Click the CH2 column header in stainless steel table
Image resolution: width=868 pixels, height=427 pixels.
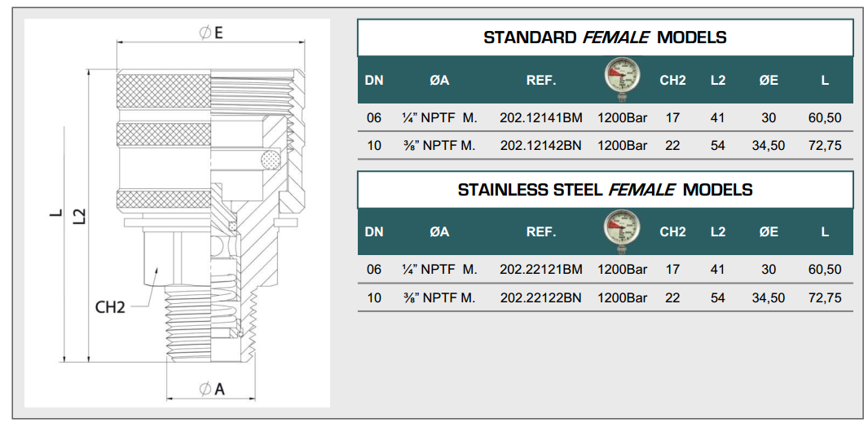[x=672, y=231]
